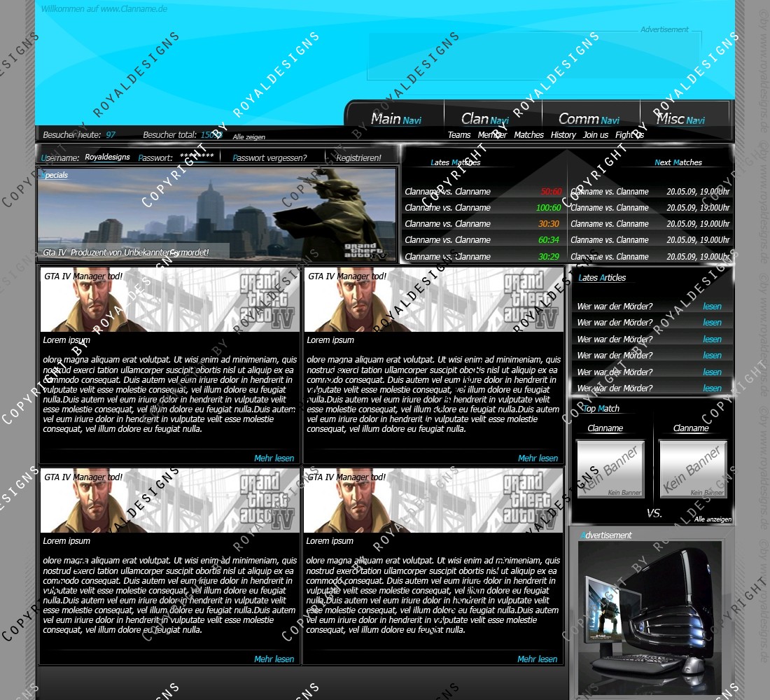Click first lesen link in Latest Articles
Image resolution: width=770 pixels, height=700 pixels.
(712, 307)
